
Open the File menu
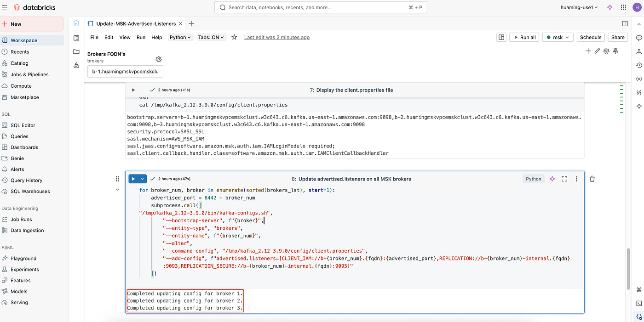(94, 37)
